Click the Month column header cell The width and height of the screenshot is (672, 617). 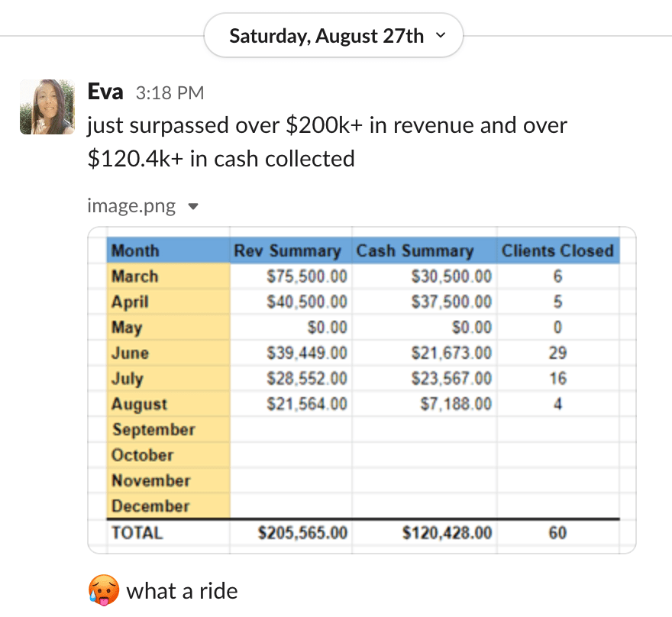(136, 250)
